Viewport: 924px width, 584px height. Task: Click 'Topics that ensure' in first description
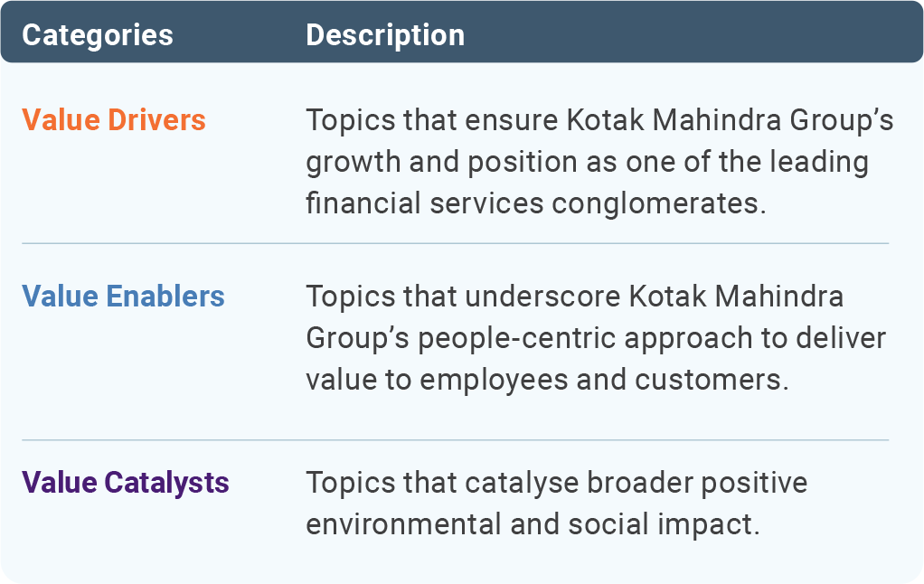[432, 120]
